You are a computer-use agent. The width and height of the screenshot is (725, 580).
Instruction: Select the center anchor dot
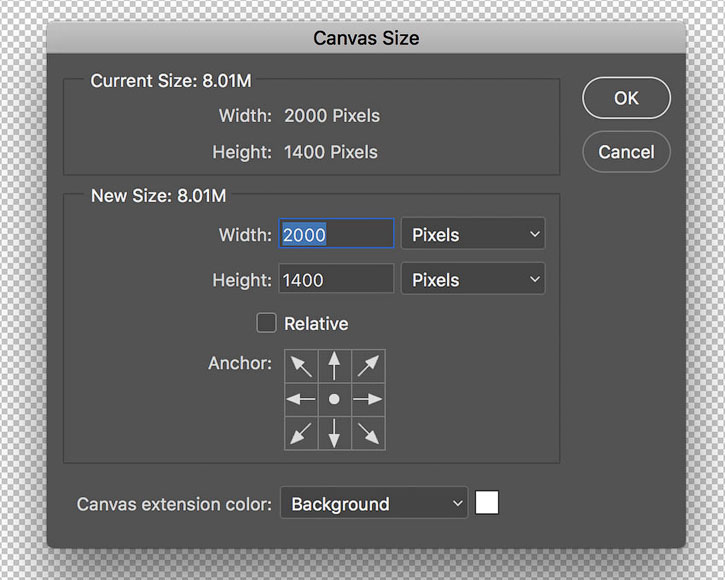coord(334,399)
